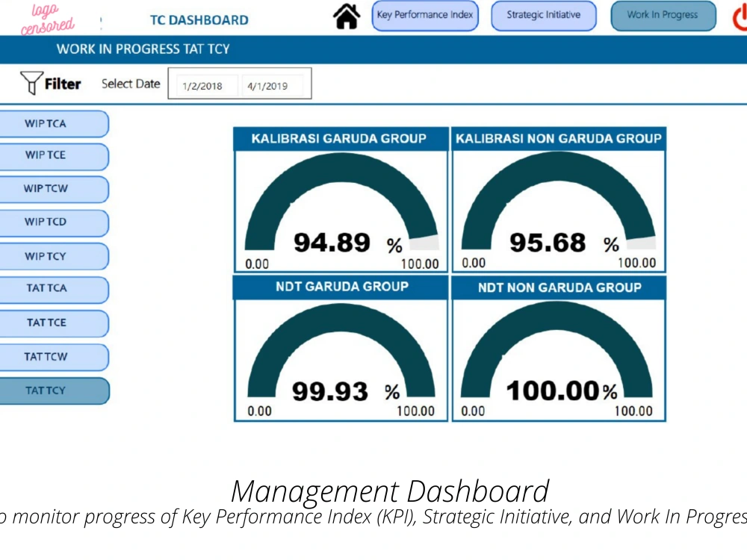
Task: Select the WIP TCD button
Action: click(x=54, y=223)
